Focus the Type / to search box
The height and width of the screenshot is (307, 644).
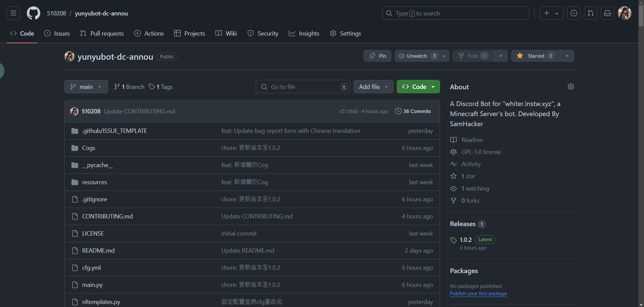click(456, 13)
